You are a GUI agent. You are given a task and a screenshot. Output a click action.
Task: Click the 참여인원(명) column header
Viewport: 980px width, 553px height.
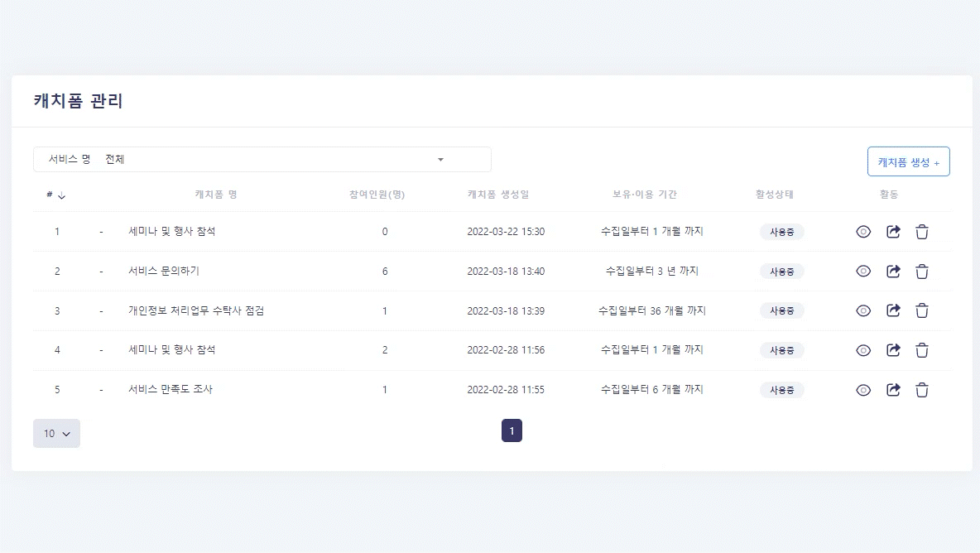tap(377, 195)
